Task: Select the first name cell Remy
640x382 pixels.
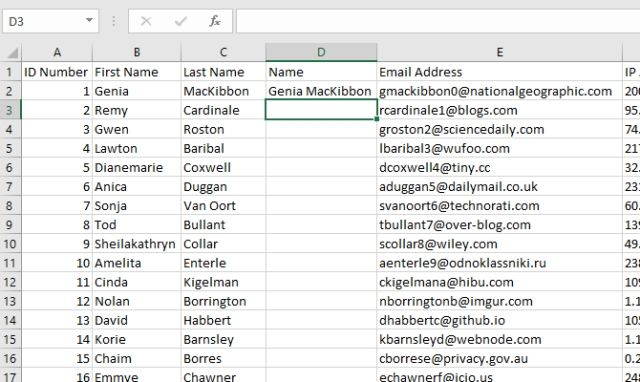Action: (x=137, y=110)
